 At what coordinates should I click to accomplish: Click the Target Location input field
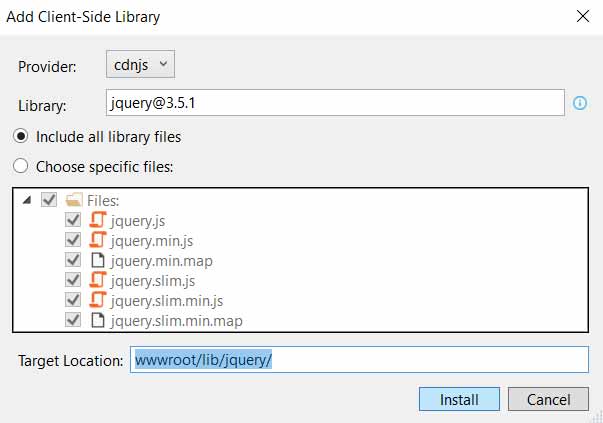click(359, 360)
